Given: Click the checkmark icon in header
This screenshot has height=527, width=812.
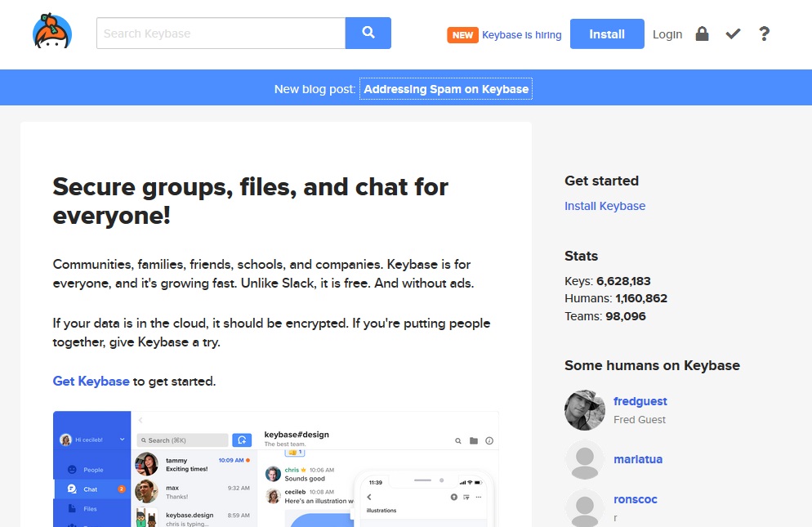Looking at the screenshot, I should point(733,34).
